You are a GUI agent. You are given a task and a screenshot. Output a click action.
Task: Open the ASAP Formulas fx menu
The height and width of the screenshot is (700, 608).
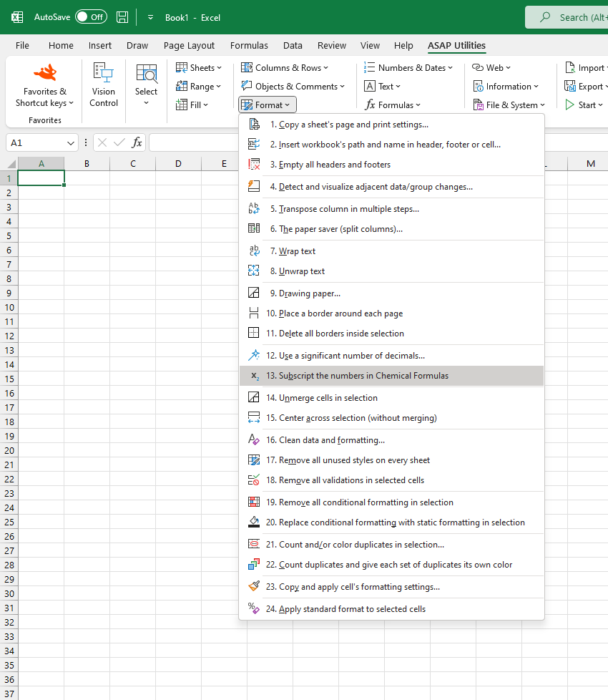(392, 105)
